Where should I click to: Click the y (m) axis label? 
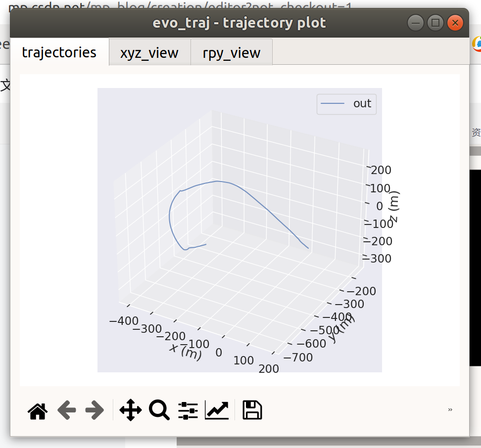click(342, 328)
